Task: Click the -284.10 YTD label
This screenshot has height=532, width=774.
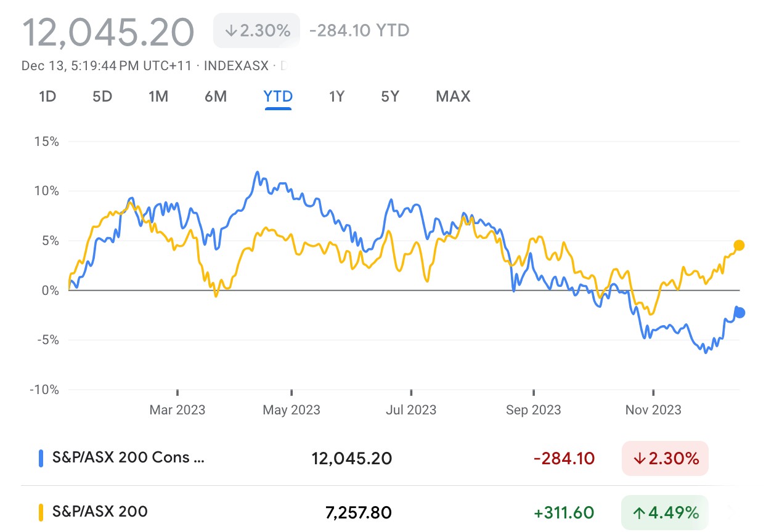Action: (359, 31)
